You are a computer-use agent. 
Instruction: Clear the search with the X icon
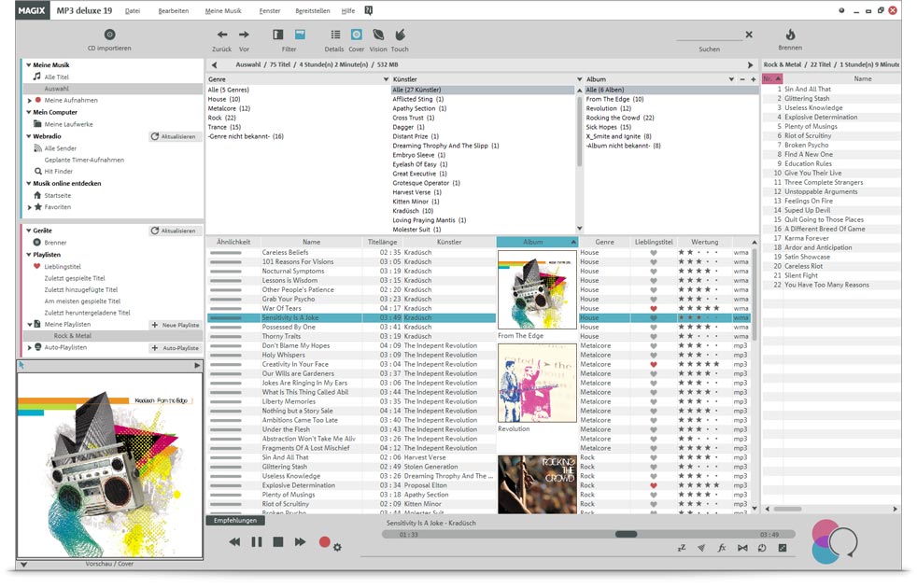[x=749, y=35]
